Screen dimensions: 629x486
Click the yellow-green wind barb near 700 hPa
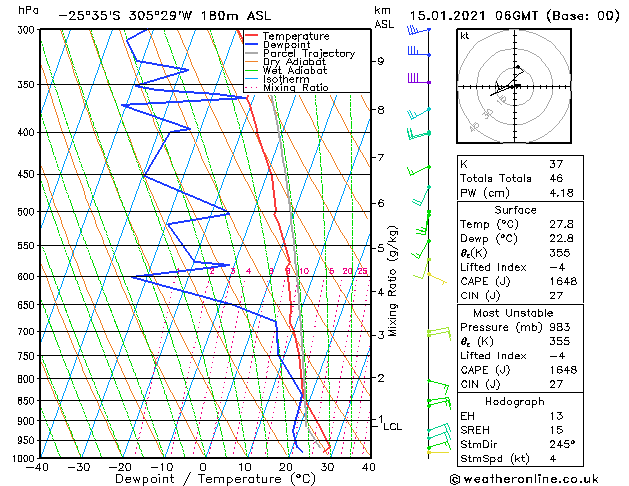pyautogui.click(x=439, y=333)
